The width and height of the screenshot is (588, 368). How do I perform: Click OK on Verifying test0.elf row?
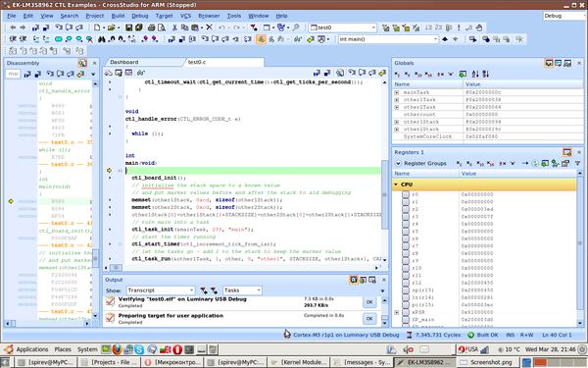[x=369, y=302]
